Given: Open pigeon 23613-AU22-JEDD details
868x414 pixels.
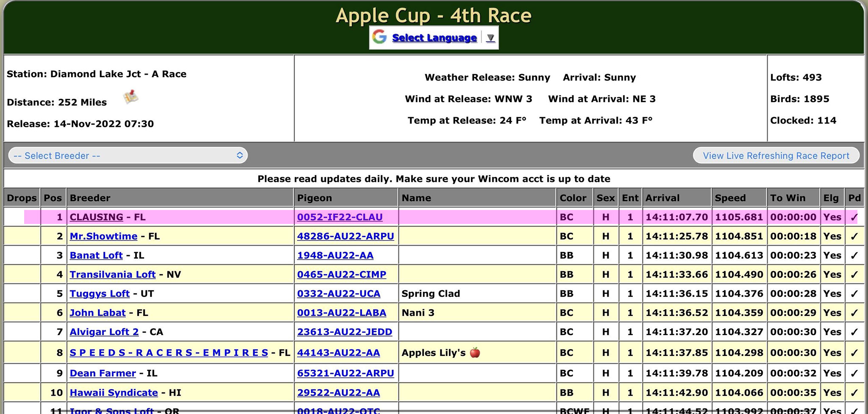Looking at the screenshot, I should 345,332.
